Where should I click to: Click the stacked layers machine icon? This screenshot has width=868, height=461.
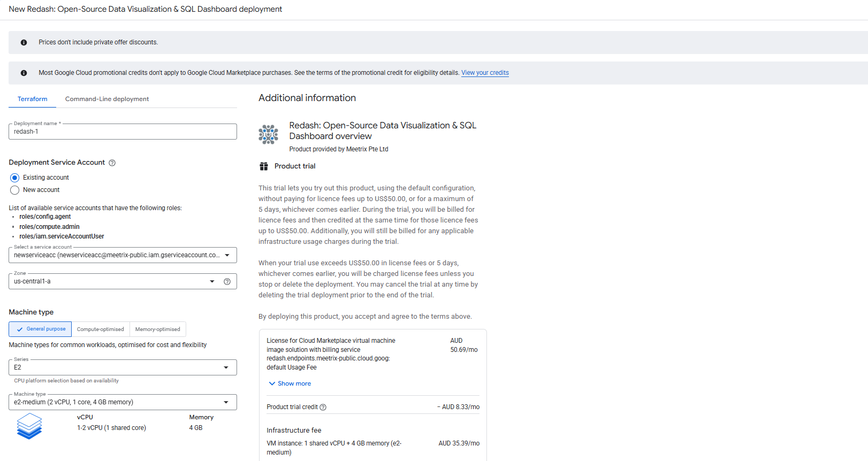pyautogui.click(x=29, y=426)
